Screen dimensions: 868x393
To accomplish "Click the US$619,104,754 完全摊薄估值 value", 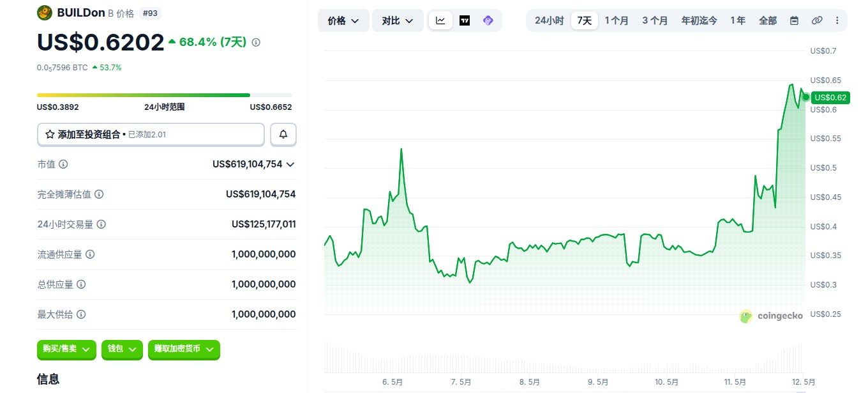I will (x=261, y=194).
